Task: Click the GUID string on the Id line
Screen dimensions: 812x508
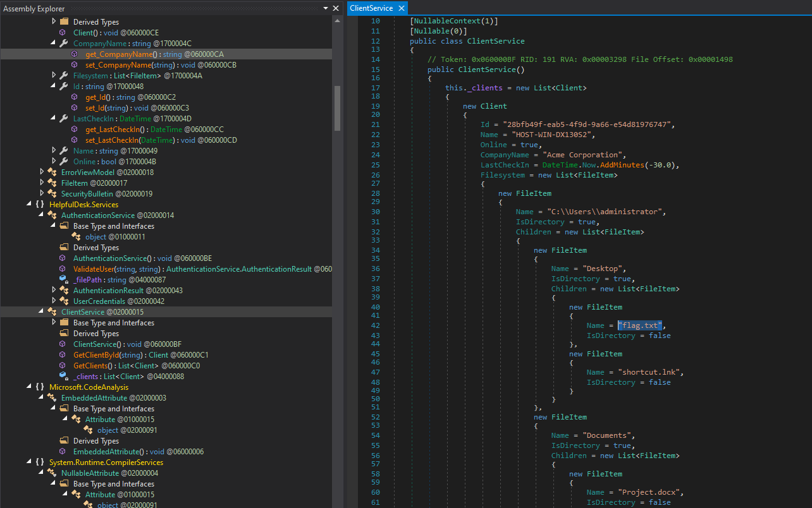Action: [x=586, y=124]
